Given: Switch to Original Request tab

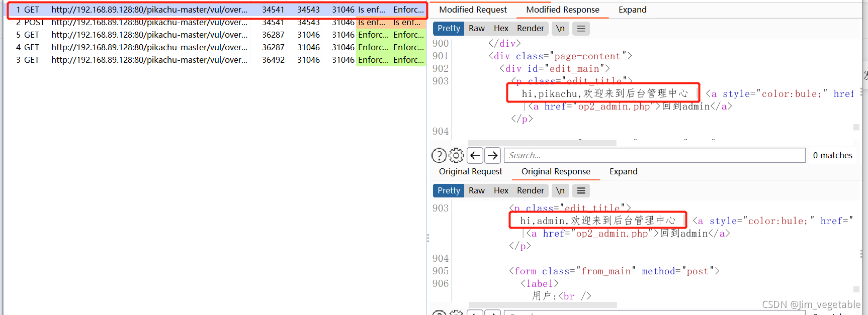Looking at the screenshot, I should (471, 171).
